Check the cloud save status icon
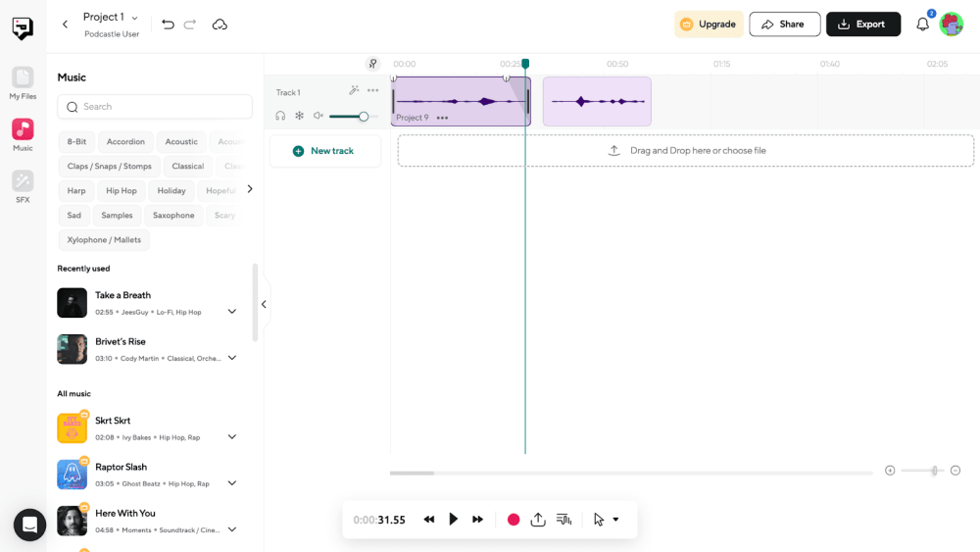This screenshot has height=552, width=980. pos(220,25)
